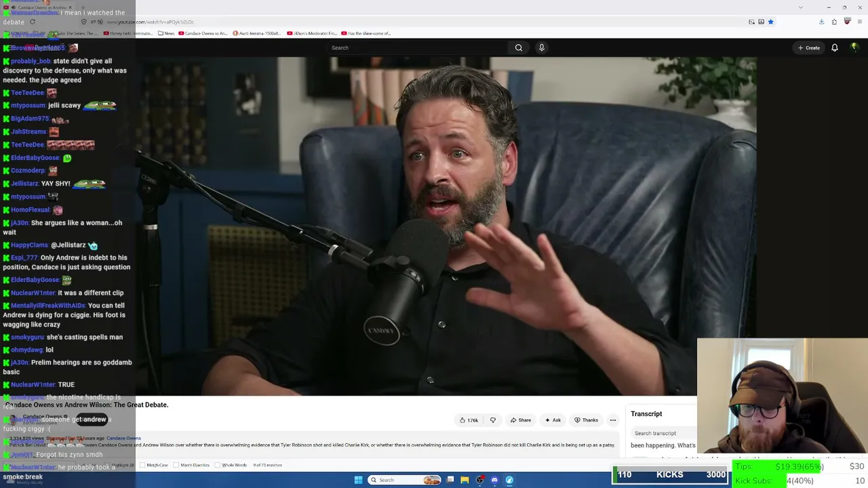Open the 'Aunt-Jemima-1500x8...' bookmark

(x=256, y=33)
